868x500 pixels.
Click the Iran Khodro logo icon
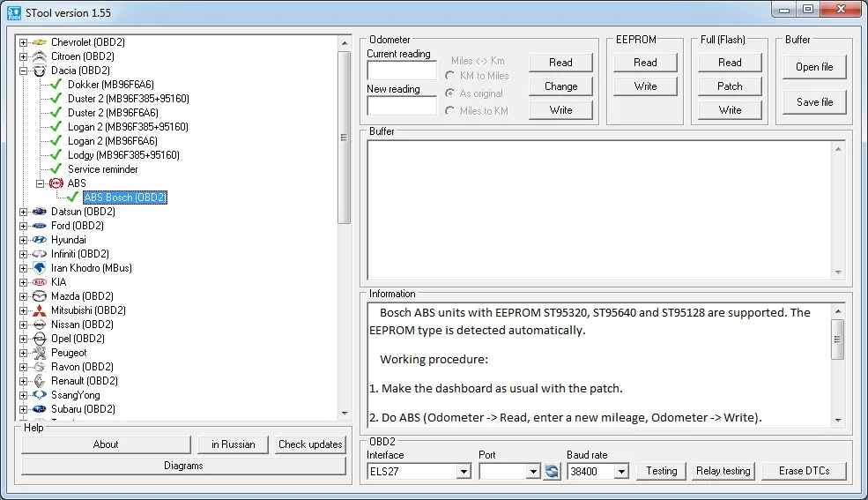point(40,268)
